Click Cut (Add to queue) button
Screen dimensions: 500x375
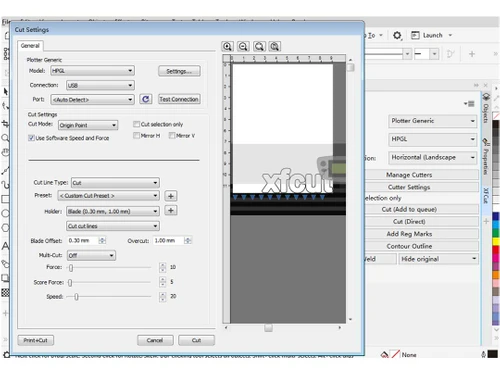[x=422, y=209]
